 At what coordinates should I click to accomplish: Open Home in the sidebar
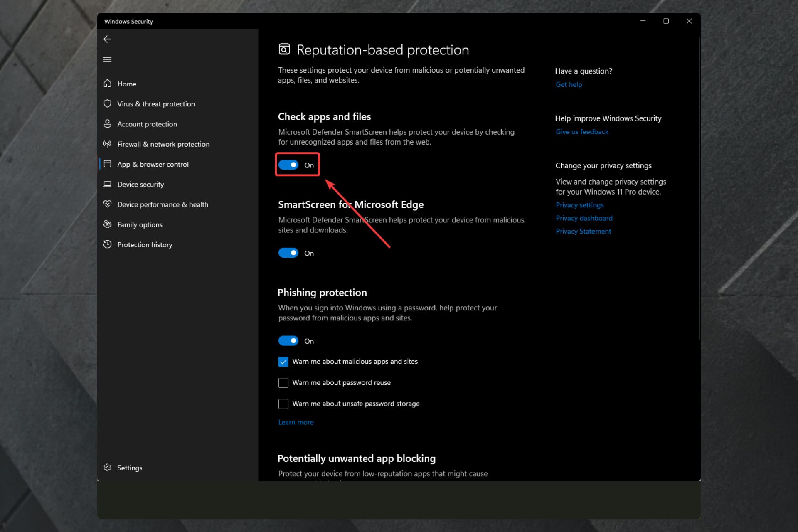[127, 84]
